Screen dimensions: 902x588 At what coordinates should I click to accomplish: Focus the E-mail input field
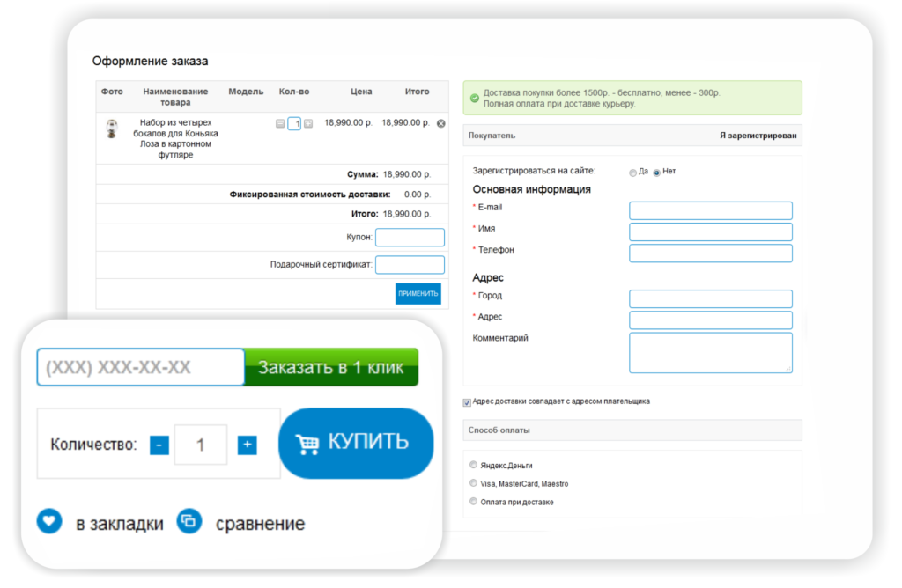click(x=710, y=210)
